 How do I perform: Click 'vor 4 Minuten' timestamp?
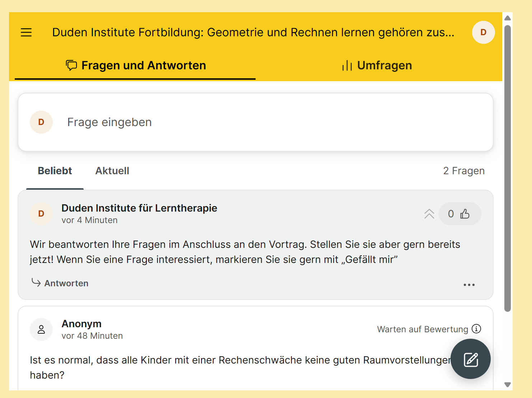point(89,220)
